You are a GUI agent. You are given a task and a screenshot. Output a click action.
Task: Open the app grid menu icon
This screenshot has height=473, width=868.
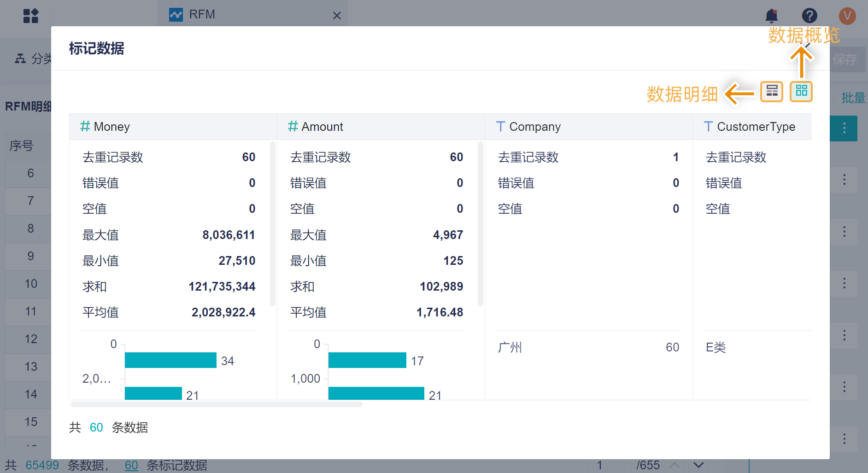(30, 16)
